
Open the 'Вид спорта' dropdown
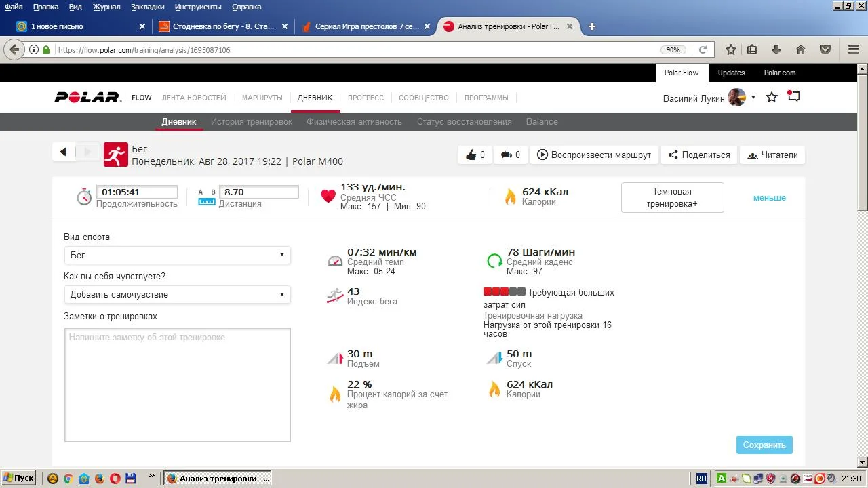(177, 255)
